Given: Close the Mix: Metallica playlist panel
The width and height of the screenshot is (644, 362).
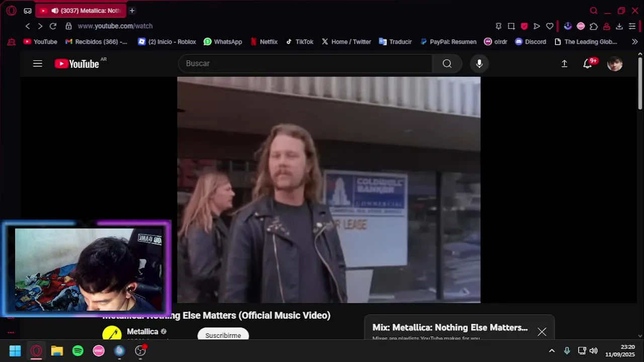Looking at the screenshot, I should (542, 332).
